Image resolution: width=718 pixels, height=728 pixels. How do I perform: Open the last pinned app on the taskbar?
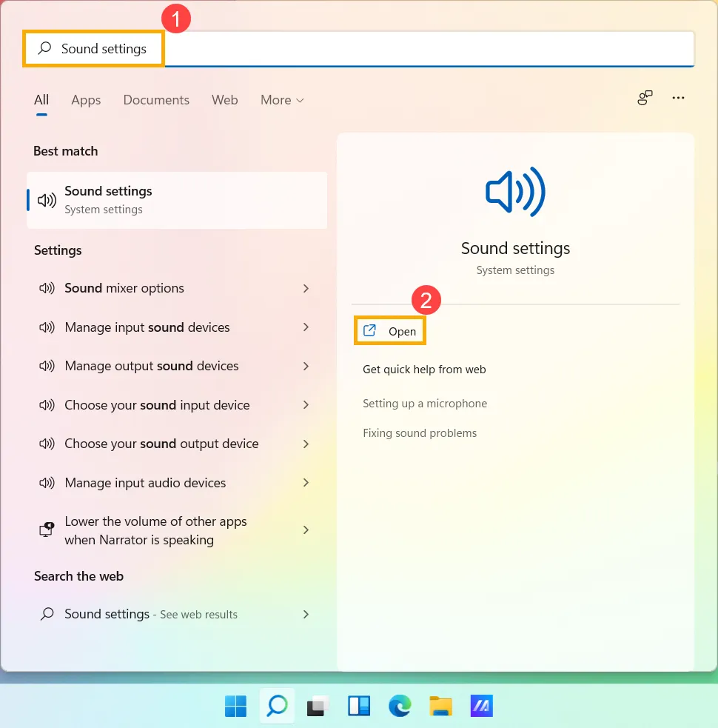[481, 707]
